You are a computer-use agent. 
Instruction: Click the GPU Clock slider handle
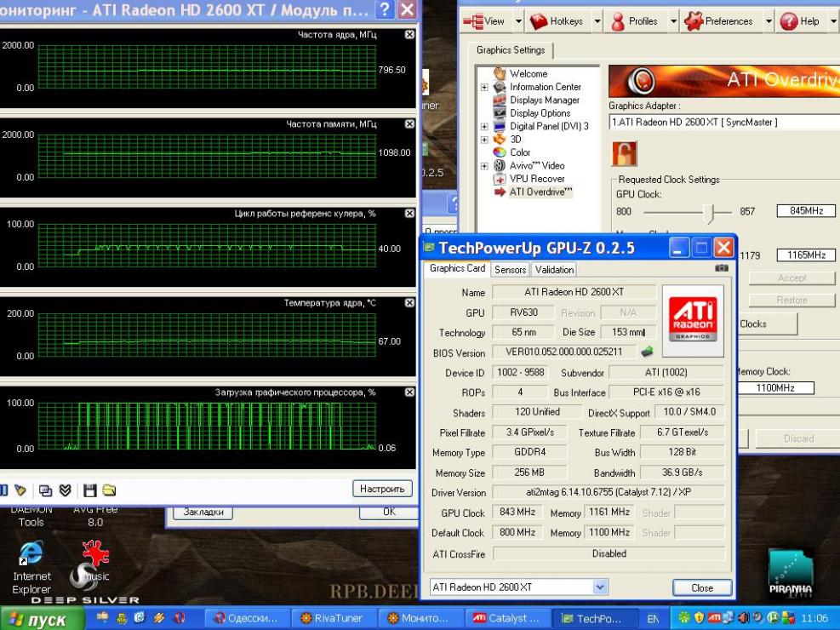pos(708,211)
